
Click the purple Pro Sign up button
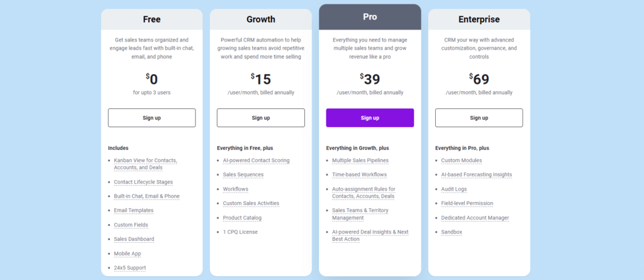click(370, 118)
